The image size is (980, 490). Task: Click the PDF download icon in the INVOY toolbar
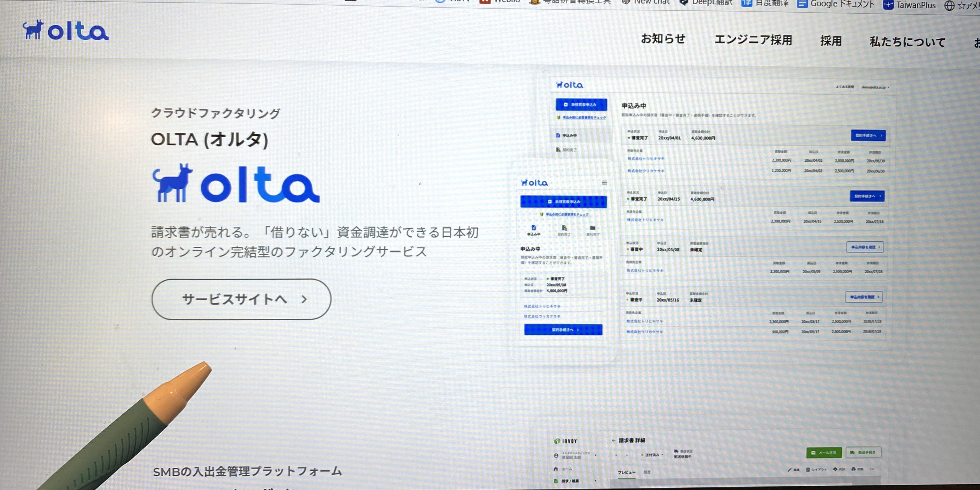[x=835, y=469]
